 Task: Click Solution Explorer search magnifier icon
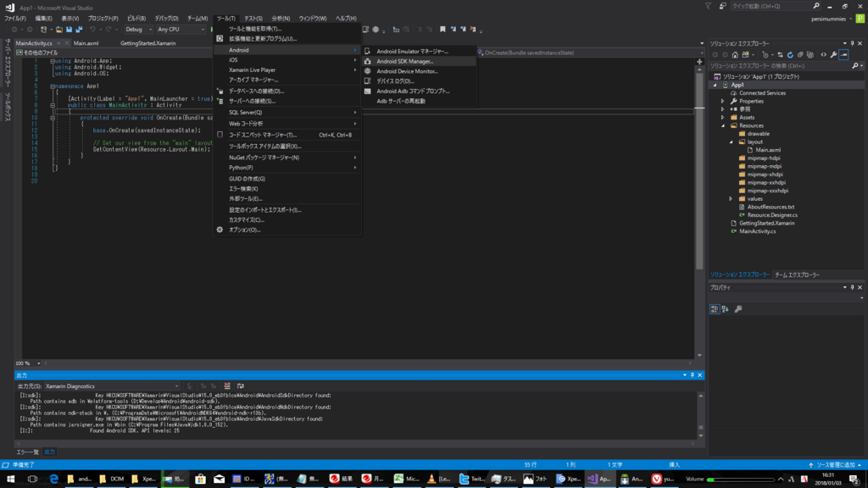pos(855,66)
